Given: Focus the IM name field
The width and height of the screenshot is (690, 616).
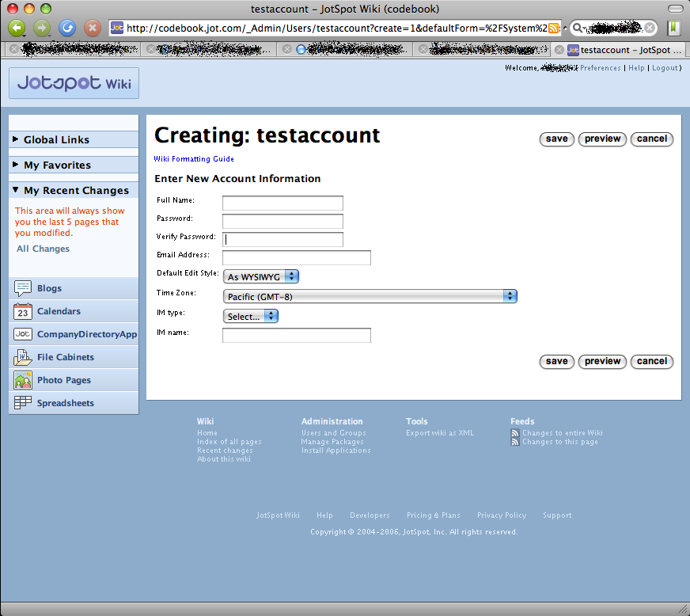Looking at the screenshot, I should click(x=297, y=335).
